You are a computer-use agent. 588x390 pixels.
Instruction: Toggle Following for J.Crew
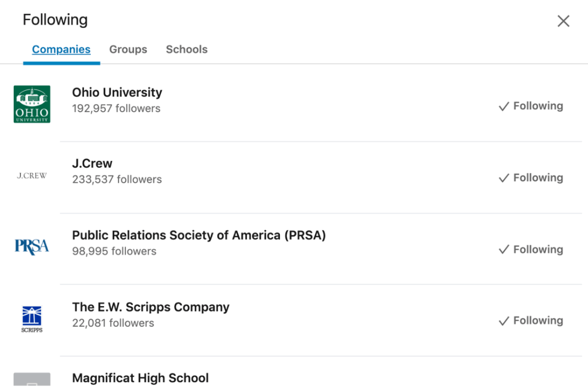point(531,178)
